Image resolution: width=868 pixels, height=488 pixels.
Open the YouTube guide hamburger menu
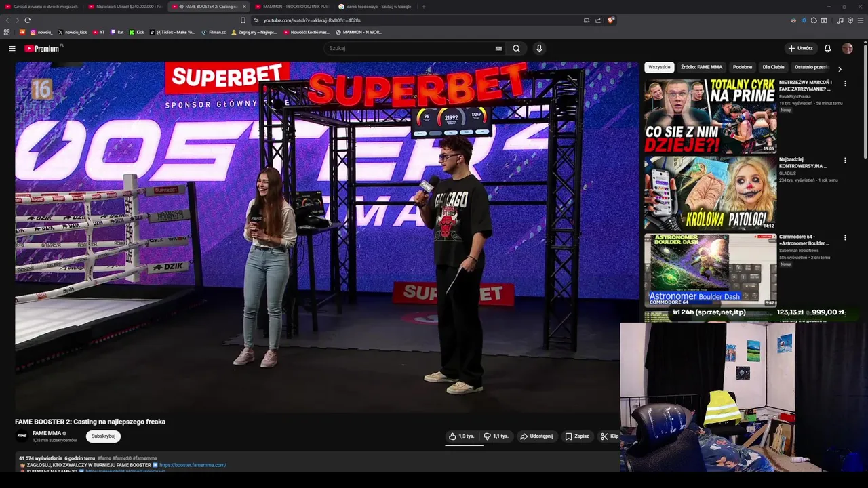(12, 48)
